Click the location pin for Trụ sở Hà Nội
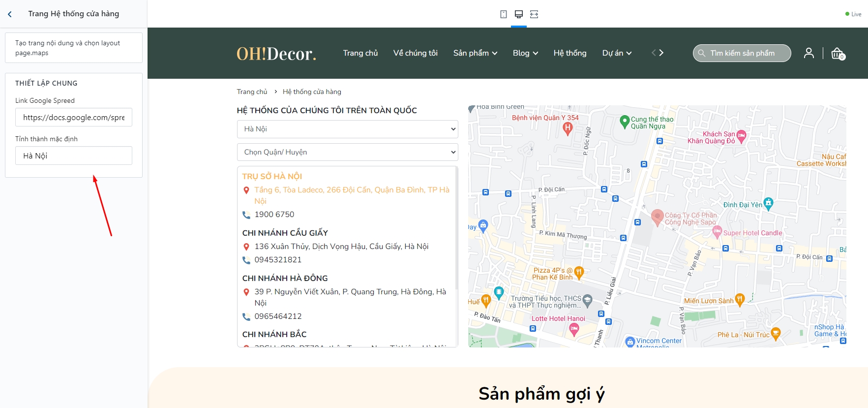This screenshot has width=868, height=408. click(246, 190)
